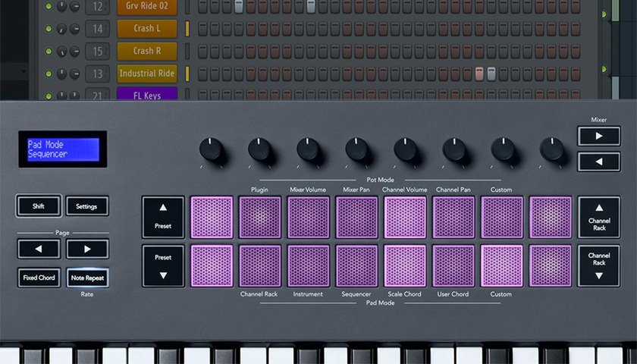The height and width of the screenshot is (364, 637).
Task: Click the Industrial Ride channel volume knob
Action: (75, 74)
